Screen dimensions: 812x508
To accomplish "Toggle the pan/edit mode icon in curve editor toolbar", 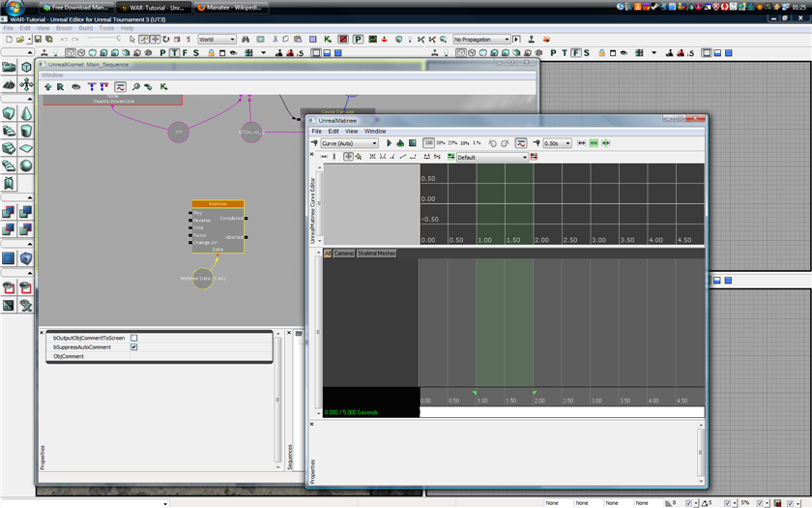I will [349, 157].
